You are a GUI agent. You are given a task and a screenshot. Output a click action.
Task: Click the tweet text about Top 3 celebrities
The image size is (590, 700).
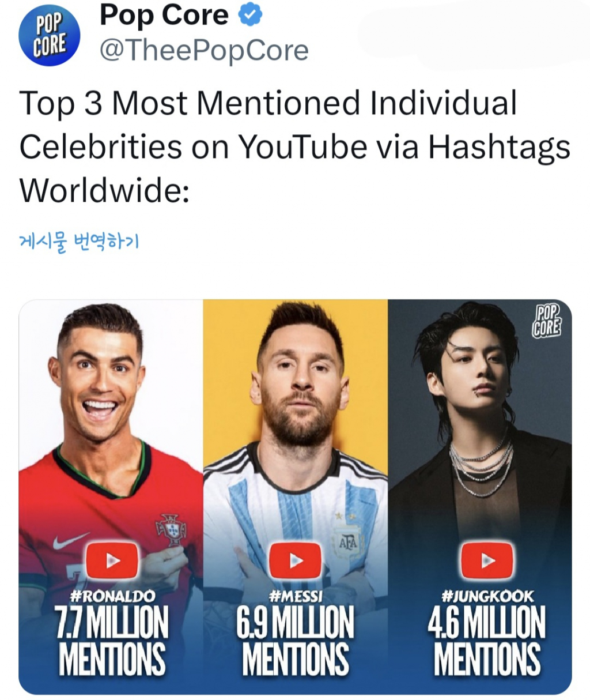[294, 146]
